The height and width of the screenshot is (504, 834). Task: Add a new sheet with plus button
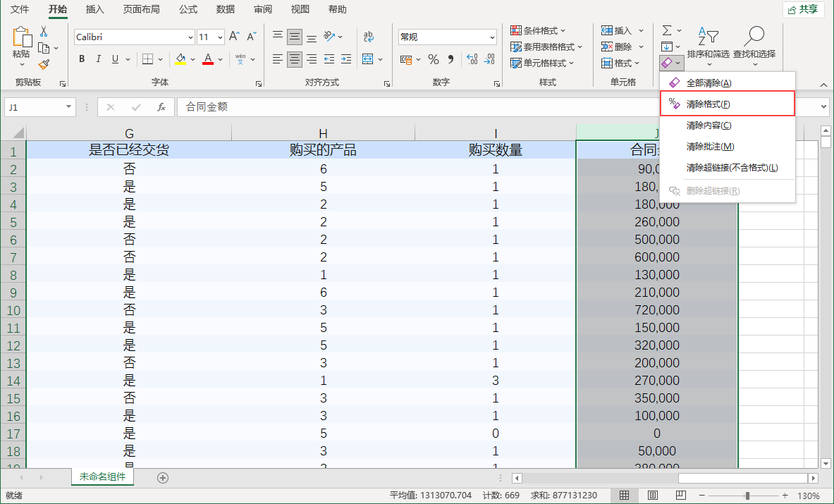coord(163,478)
